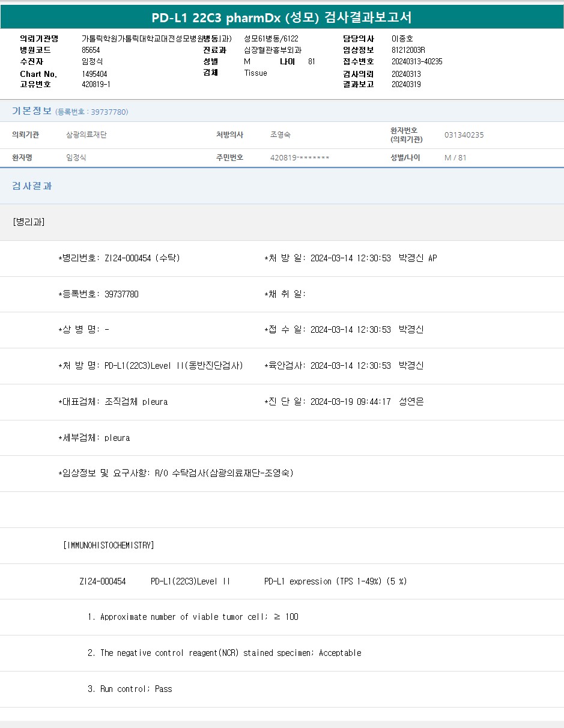Image resolution: width=564 pixels, height=728 pixels.
Task: Select the PD-L1 expression (TPS 1-49%) result
Action: (335, 581)
